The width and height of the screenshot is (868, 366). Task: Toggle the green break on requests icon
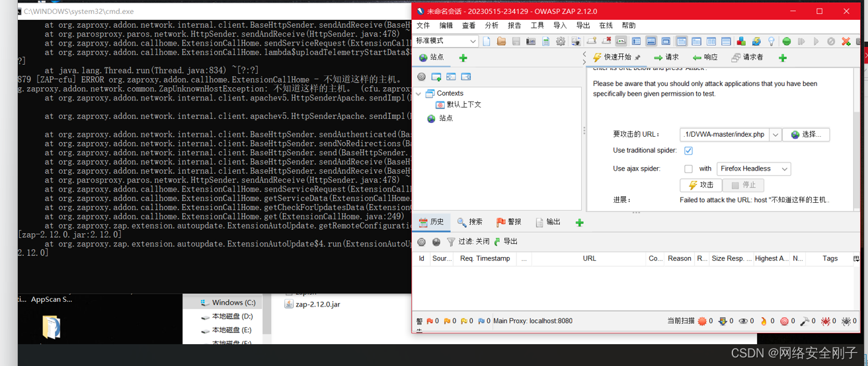[x=787, y=41]
